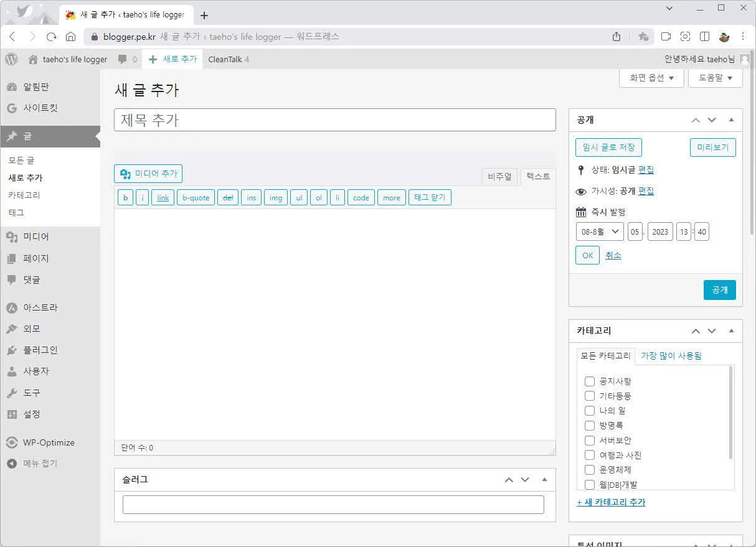Enable the 서버보안 category checkbox
Screen dimensions: 756x547
coord(590,441)
